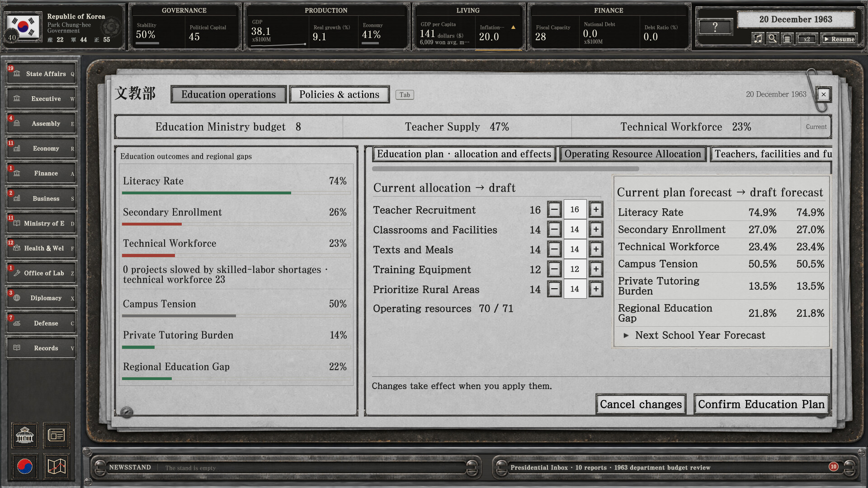The image size is (868, 488).
Task: Open State Affairs in the sidebar
Action: 41,74
